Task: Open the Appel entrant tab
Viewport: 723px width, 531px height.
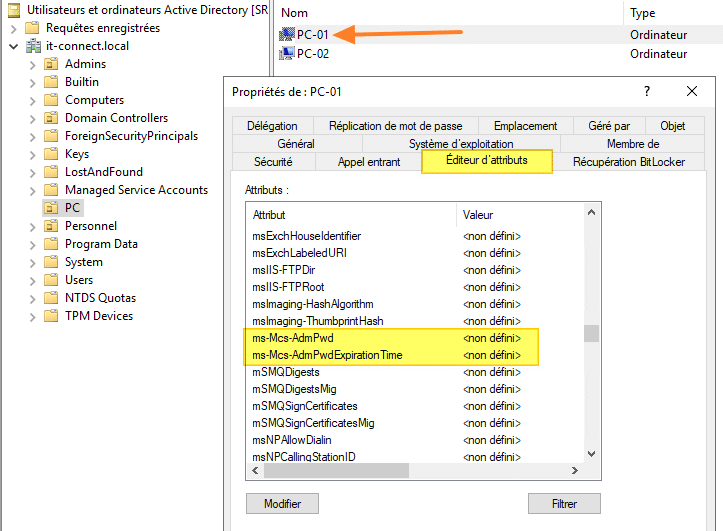Action: pos(369,162)
